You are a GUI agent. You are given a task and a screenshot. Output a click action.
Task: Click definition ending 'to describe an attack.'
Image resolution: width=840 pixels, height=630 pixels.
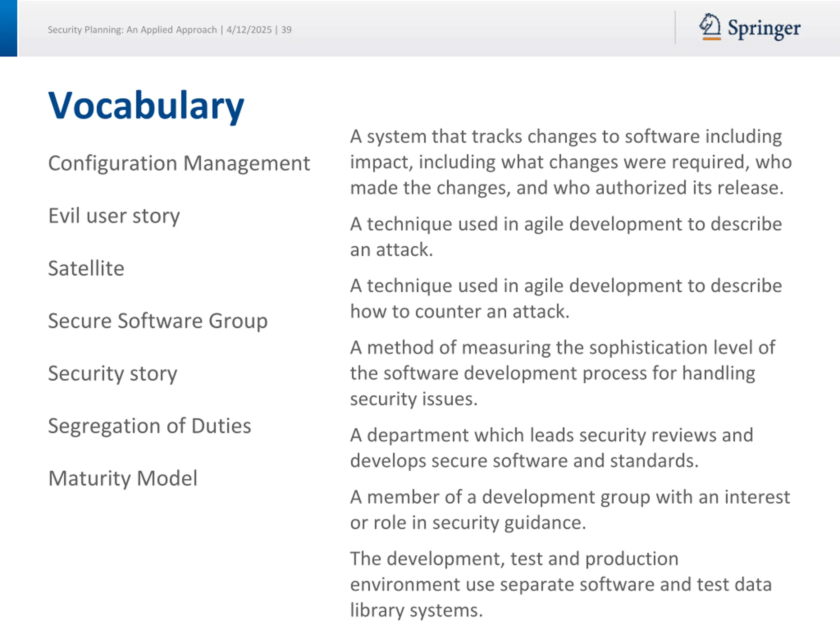(566, 237)
